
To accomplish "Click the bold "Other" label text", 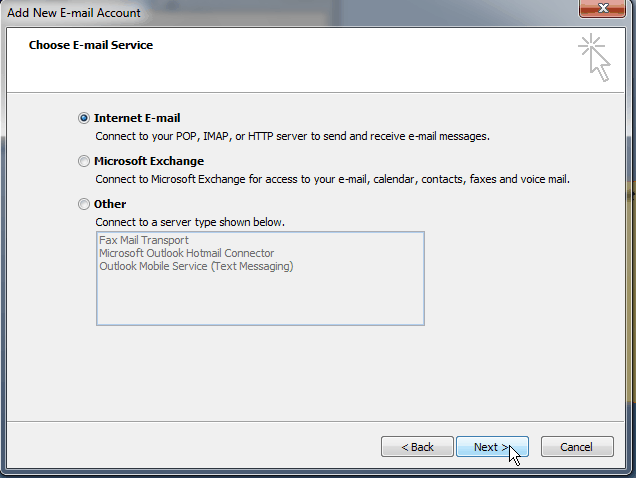I will (110, 204).
